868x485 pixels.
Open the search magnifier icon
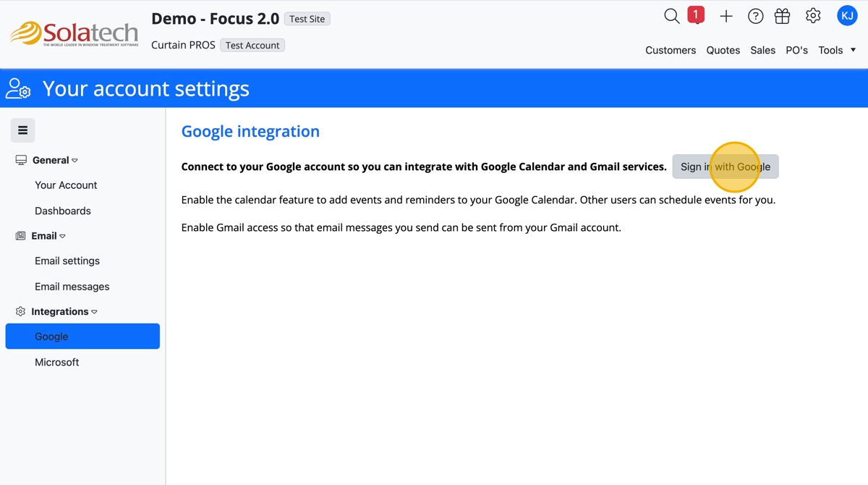(671, 16)
